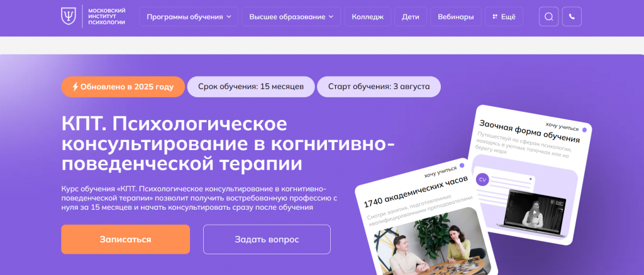Viewport: 644px width, 275px height.
Task: Click the CV avatar icon in card
Action: (482, 180)
